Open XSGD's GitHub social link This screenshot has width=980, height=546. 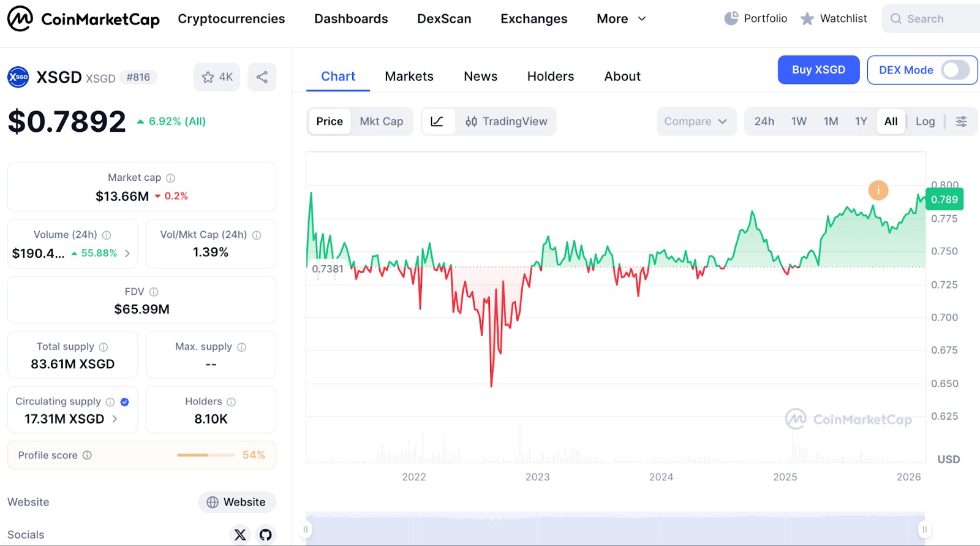(x=266, y=535)
